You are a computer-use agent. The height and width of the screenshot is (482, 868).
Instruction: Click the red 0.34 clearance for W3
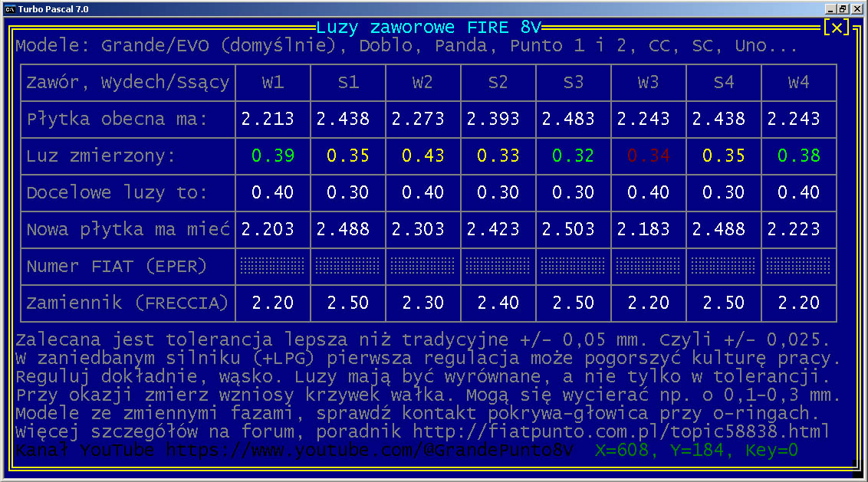tap(648, 156)
